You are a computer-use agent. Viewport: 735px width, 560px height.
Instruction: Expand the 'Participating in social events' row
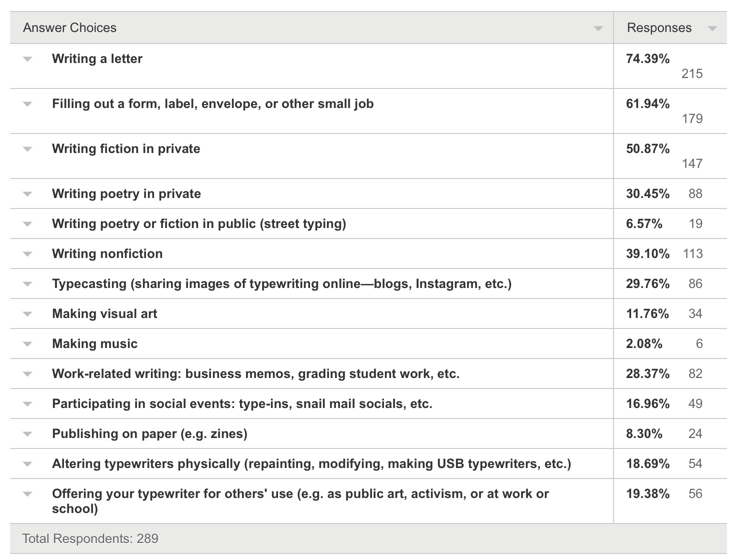click(26, 403)
